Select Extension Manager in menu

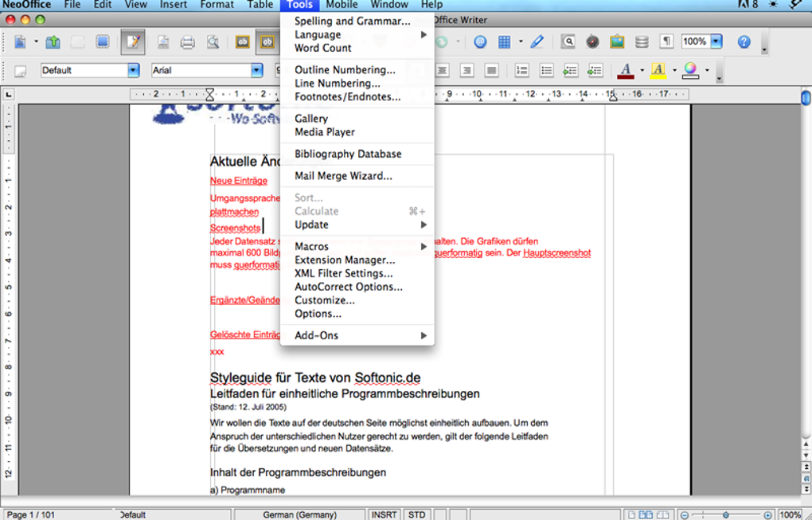(x=357, y=260)
